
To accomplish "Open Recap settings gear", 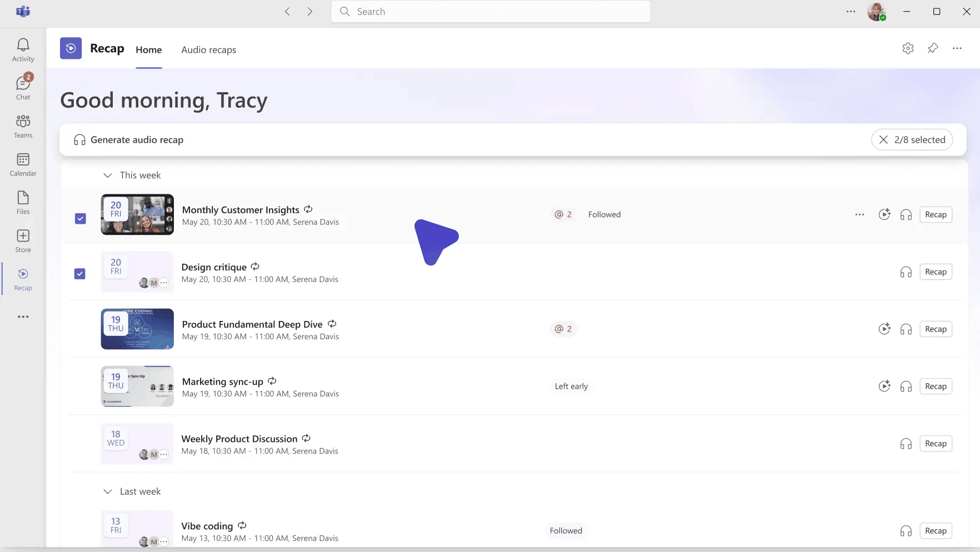I will point(908,48).
